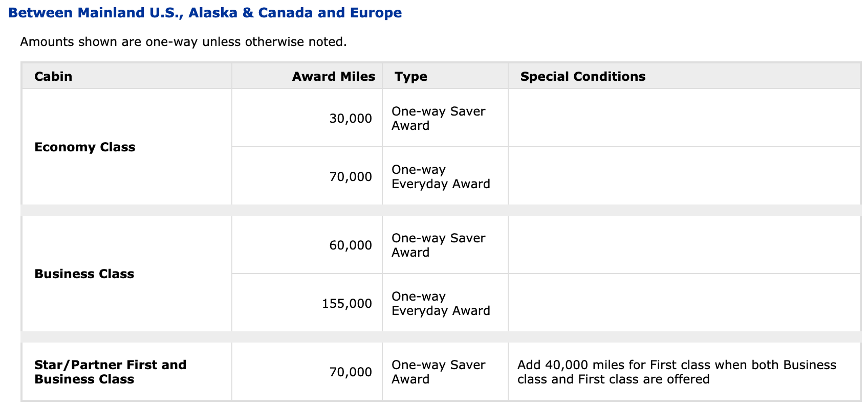Screen dimensions: 868x408
Task: Click Star/Partner 'One-way Saver Award' type
Action: pyautogui.click(x=438, y=372)
